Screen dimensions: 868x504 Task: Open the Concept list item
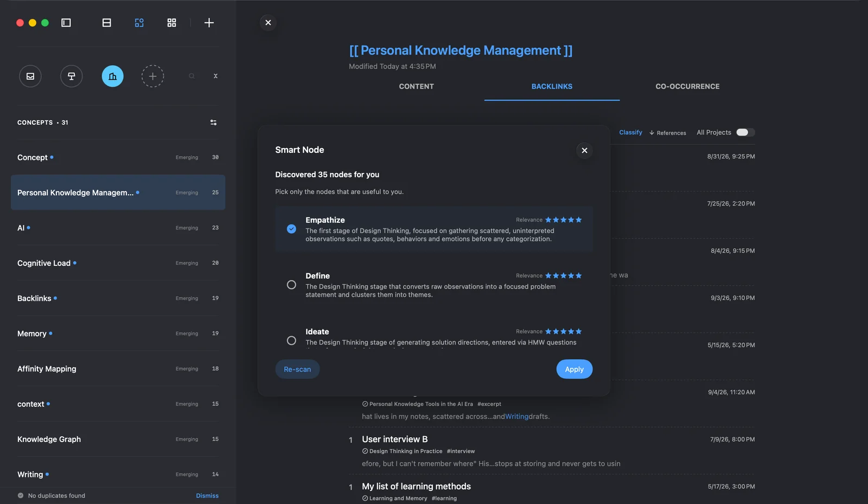[x=118, y=157]
